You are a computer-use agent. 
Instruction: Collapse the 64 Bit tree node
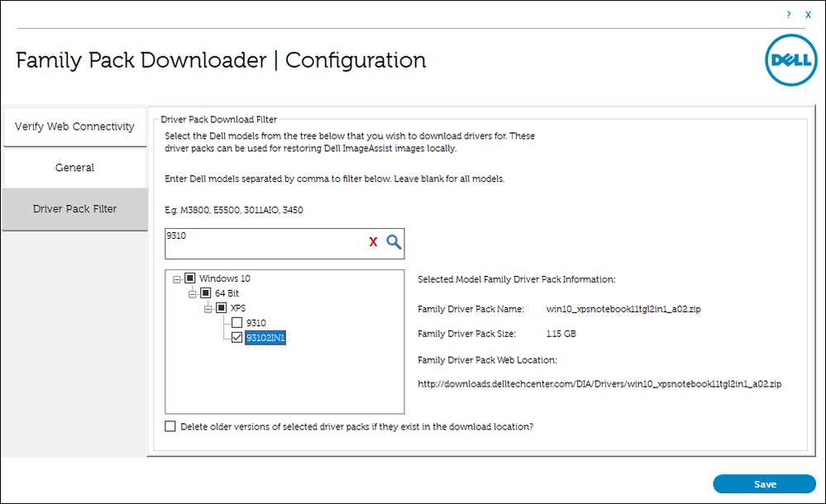click(x=193, y=294)
